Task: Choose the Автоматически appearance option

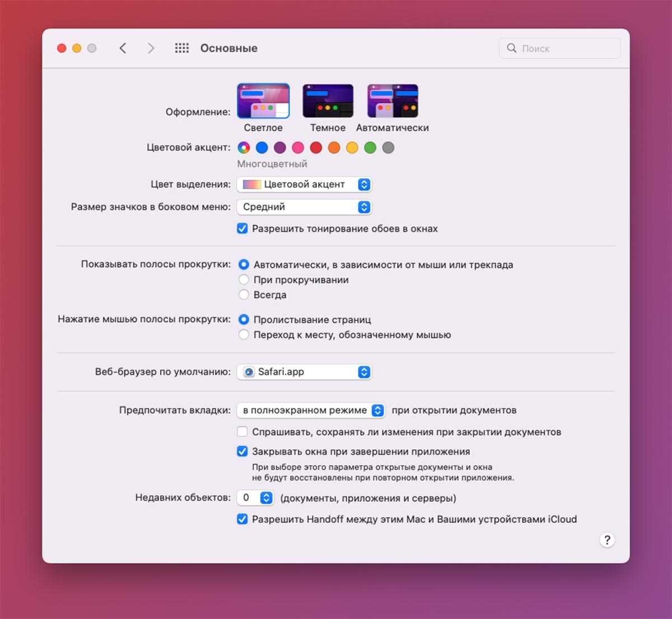Action: pyautogui.click(x=392, y=101)
